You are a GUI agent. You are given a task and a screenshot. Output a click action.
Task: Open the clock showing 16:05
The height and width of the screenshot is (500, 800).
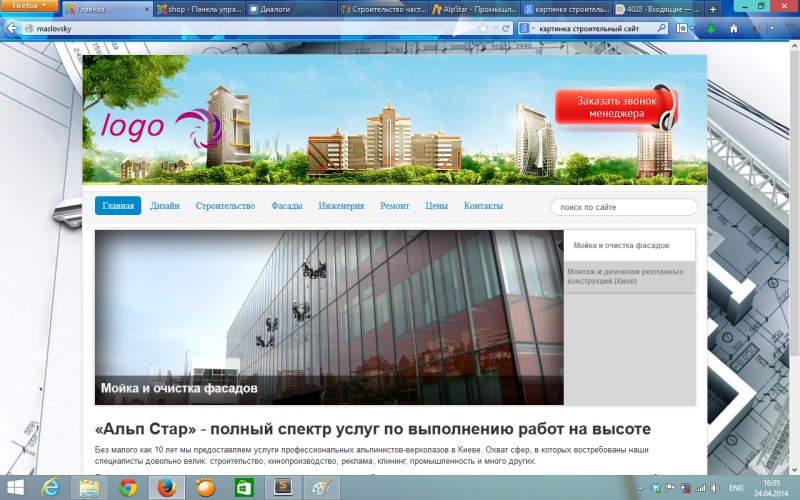pyautogui.click(x=771, y=488)
